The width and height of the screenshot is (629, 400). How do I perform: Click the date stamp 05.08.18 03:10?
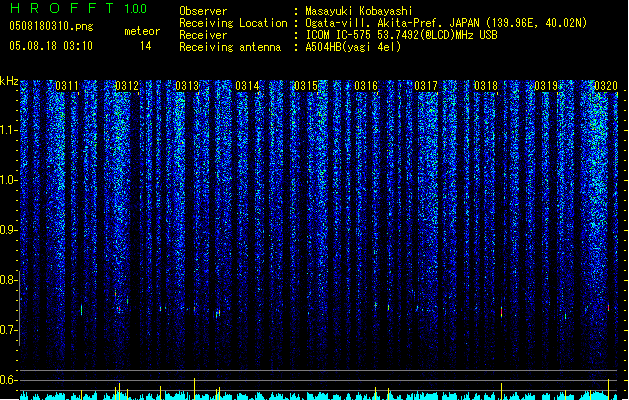(x=51, y=46)
